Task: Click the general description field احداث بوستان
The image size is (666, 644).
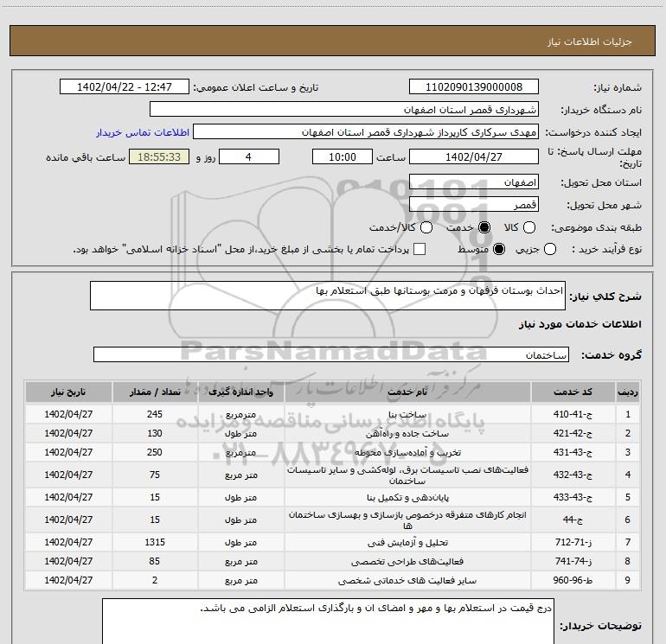Action: (328, 296)
